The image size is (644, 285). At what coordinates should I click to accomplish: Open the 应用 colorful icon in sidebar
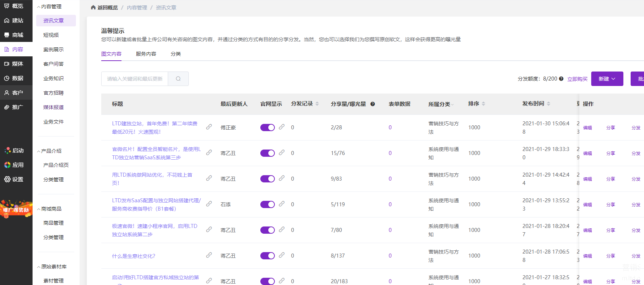(x=7, y=165)
